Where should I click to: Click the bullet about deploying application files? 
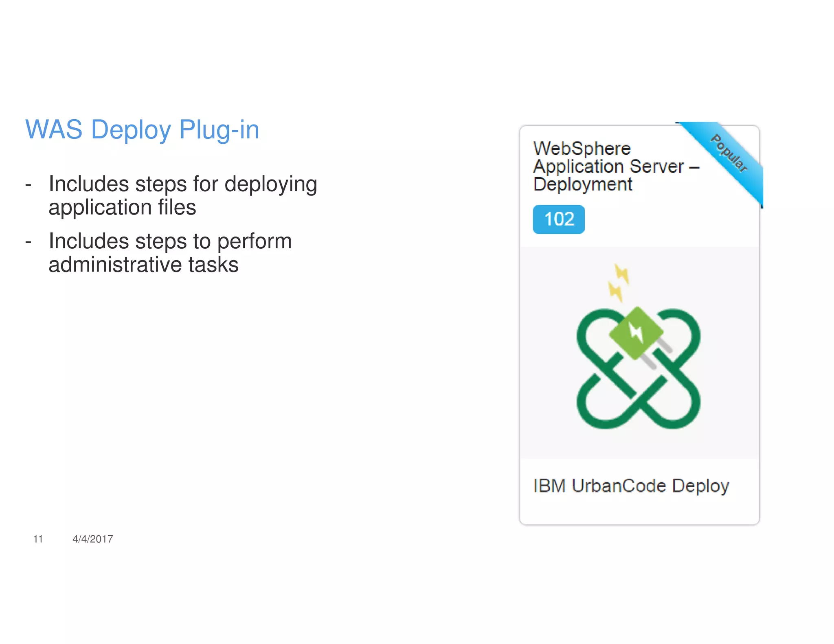click(x=182, y=195)
